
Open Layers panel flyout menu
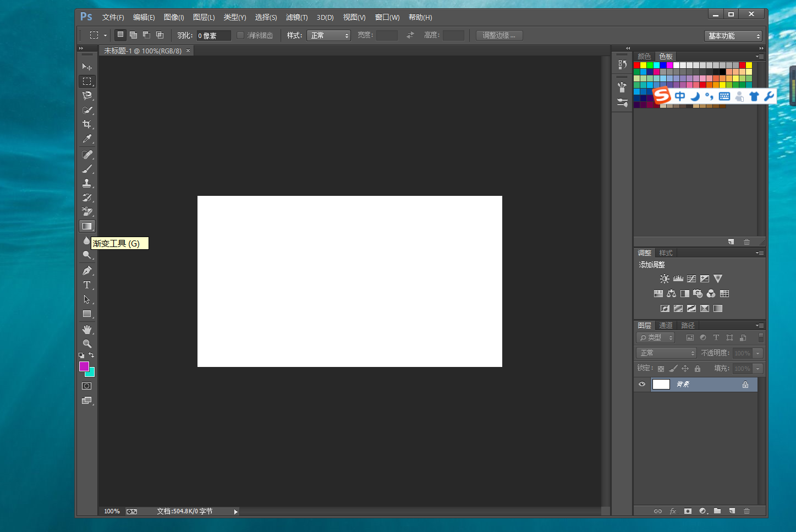(760, 326)
